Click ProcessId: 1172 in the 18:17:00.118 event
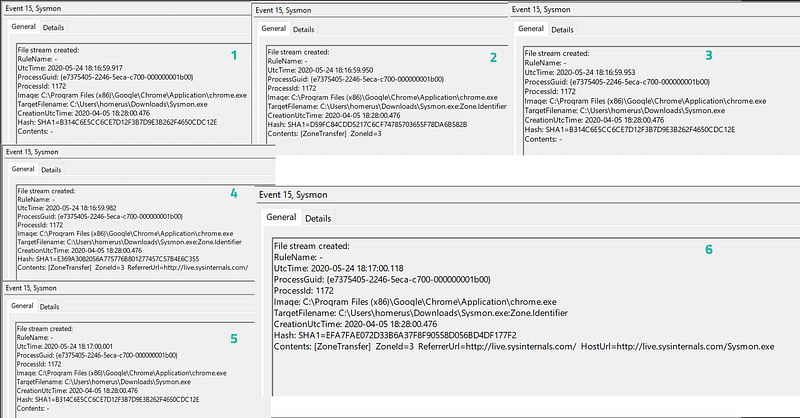Screen dimensions: 800x418 (304, 291)
